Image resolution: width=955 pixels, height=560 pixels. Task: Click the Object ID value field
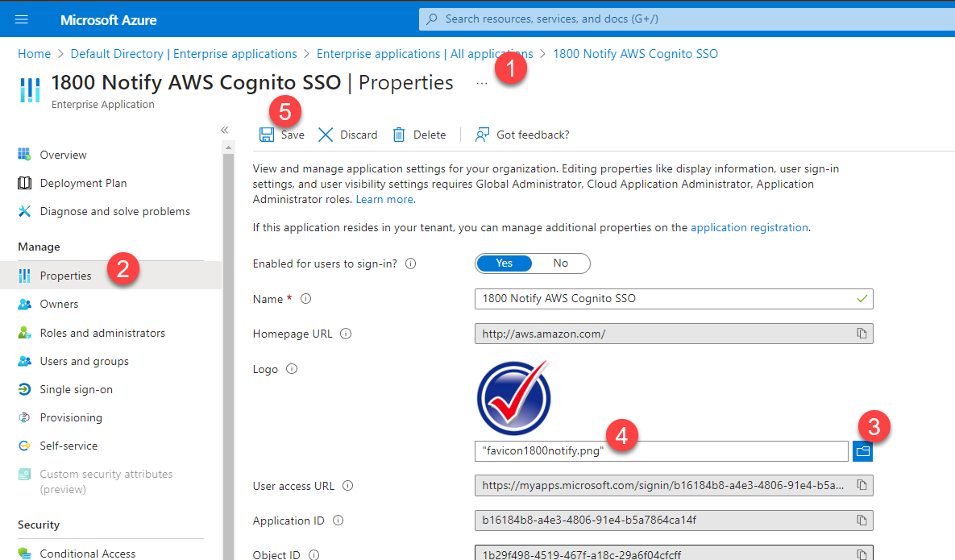[x=674, y=553]
